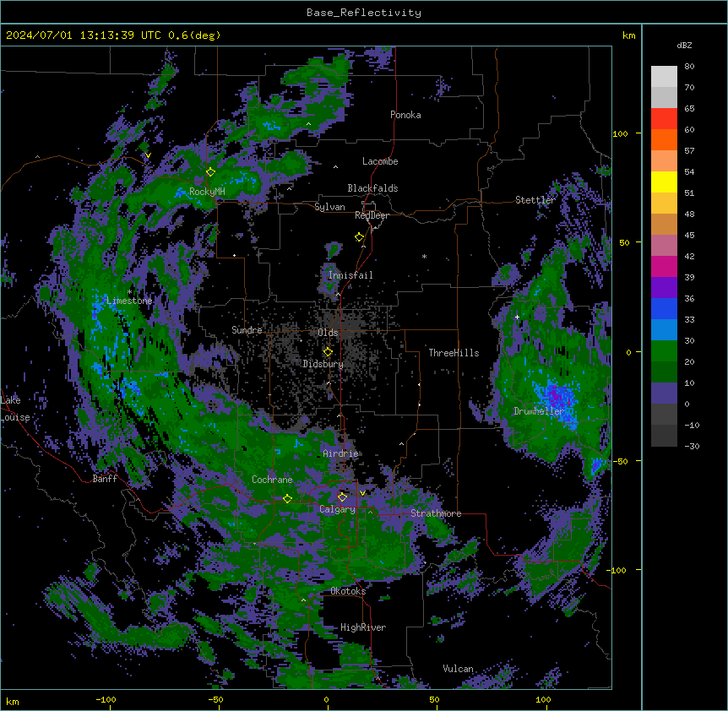Click the magenta 39-42 dBZ legend swatch

pos(664,266)
